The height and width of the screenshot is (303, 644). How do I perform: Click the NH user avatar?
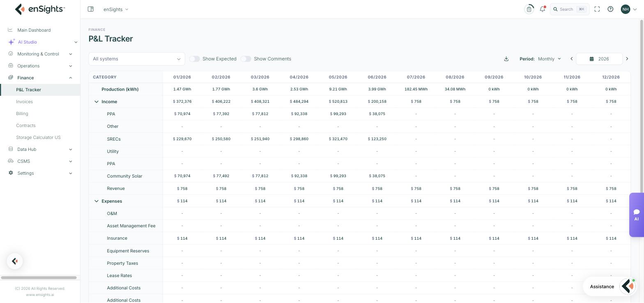click(625, 9)
